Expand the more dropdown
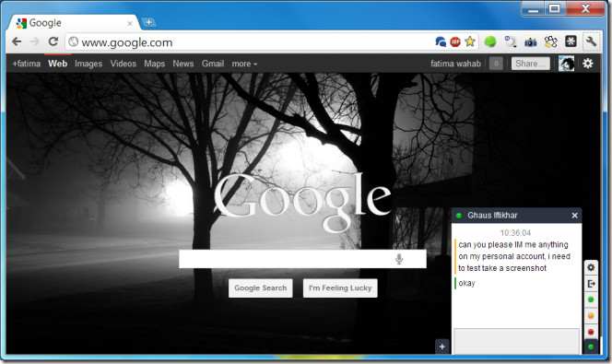The width and height of the screenshot is (612, 364). pos(244,64)
